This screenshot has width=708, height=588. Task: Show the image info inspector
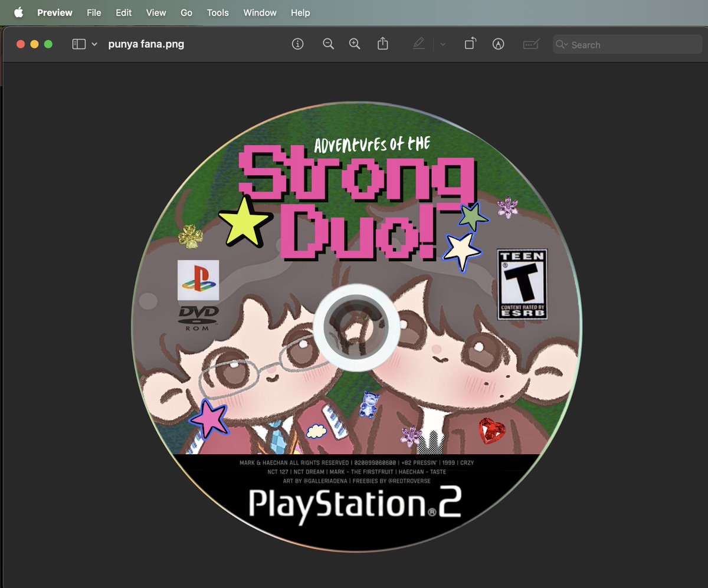(298, 44)
